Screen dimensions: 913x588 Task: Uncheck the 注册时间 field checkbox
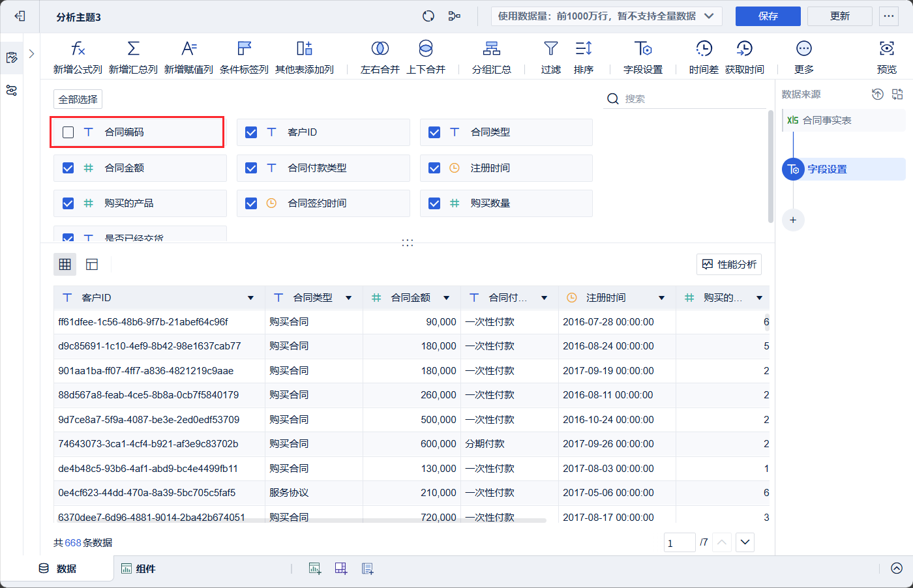point(434,168)
